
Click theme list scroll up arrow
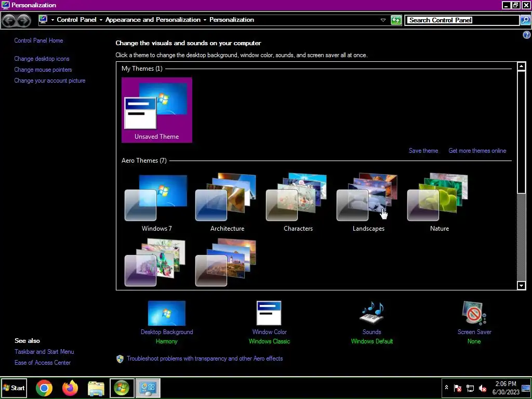coord(522,66)
